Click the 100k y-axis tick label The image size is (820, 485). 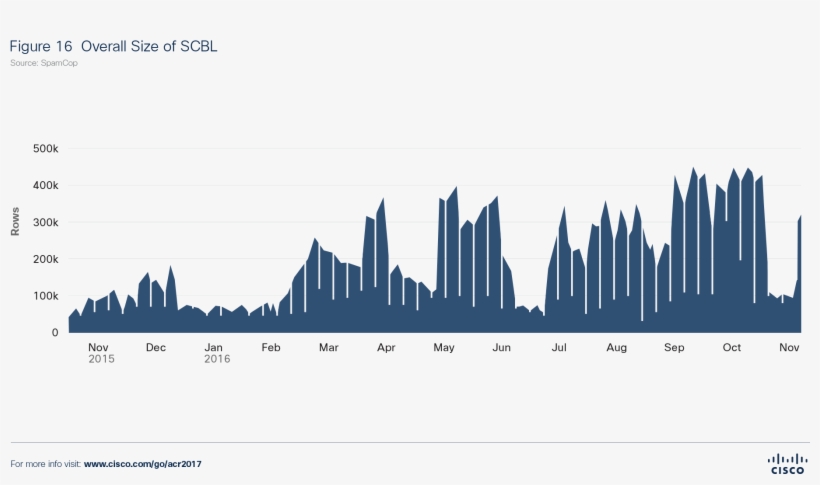click(x=43, y=296)
